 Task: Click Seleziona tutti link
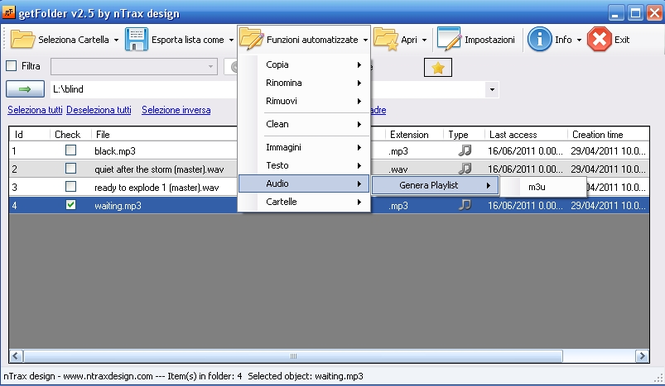[35, 110]
